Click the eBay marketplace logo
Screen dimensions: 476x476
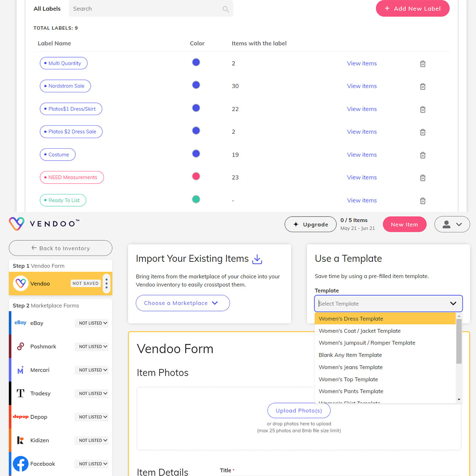tap(21, 323)
